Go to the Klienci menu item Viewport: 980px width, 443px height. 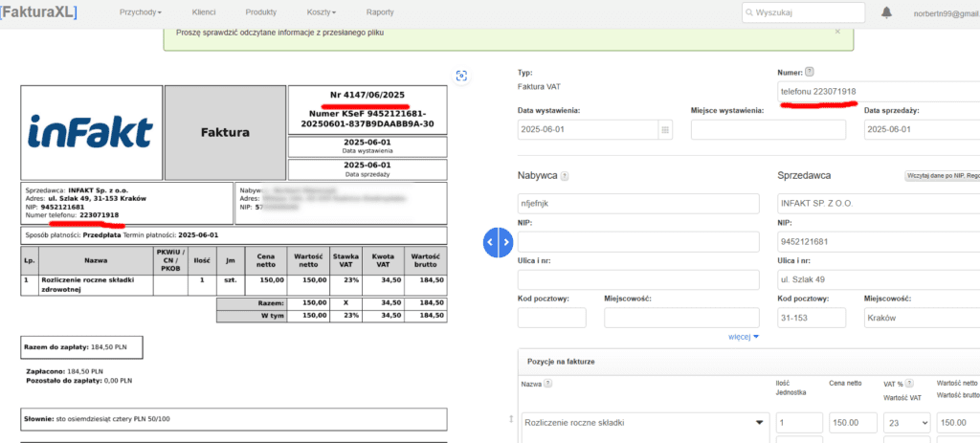(203, 12)
